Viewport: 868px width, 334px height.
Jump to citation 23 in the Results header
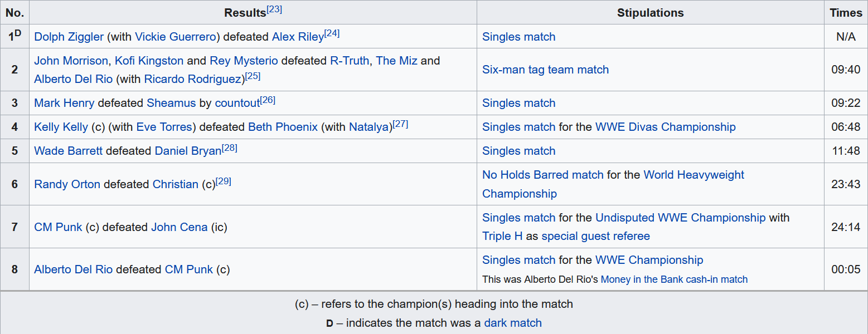point(274,9)
